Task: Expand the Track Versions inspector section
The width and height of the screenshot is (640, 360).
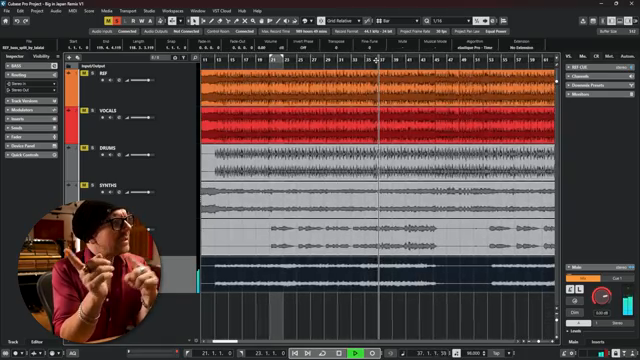Action: (x=31, y=101)
